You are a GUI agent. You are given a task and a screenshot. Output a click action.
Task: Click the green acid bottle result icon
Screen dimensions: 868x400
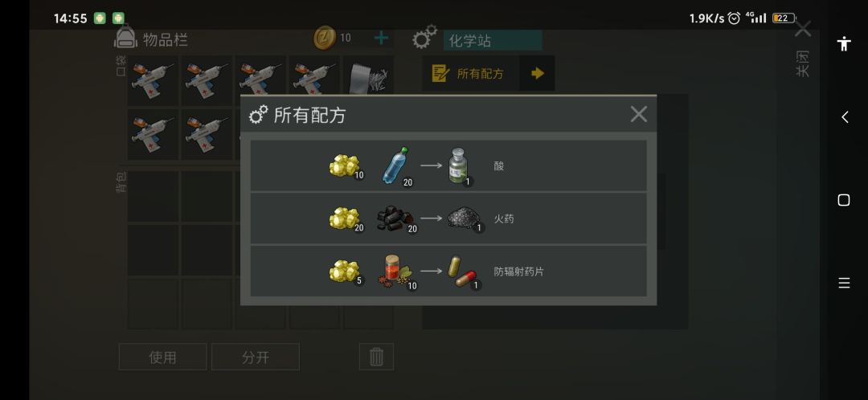[x=459, y=166]
